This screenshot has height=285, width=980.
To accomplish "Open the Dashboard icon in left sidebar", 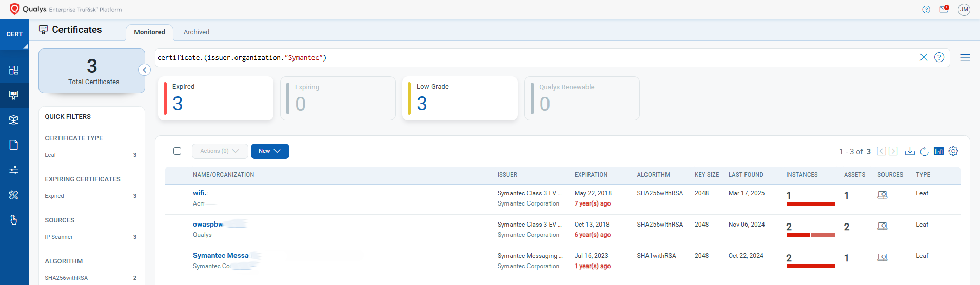I will click(14, 70).
